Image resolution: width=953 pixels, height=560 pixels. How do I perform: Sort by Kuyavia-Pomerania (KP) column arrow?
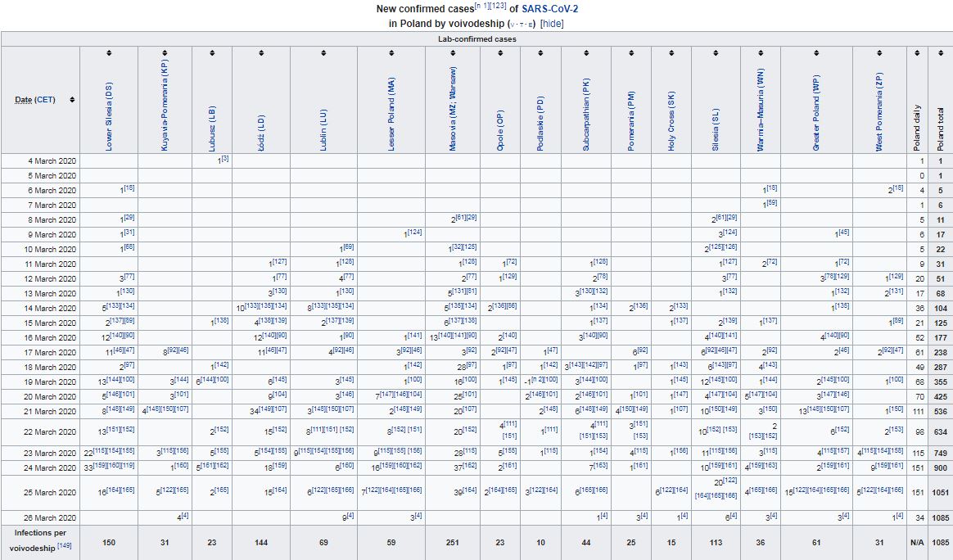[x=165, y=53]
